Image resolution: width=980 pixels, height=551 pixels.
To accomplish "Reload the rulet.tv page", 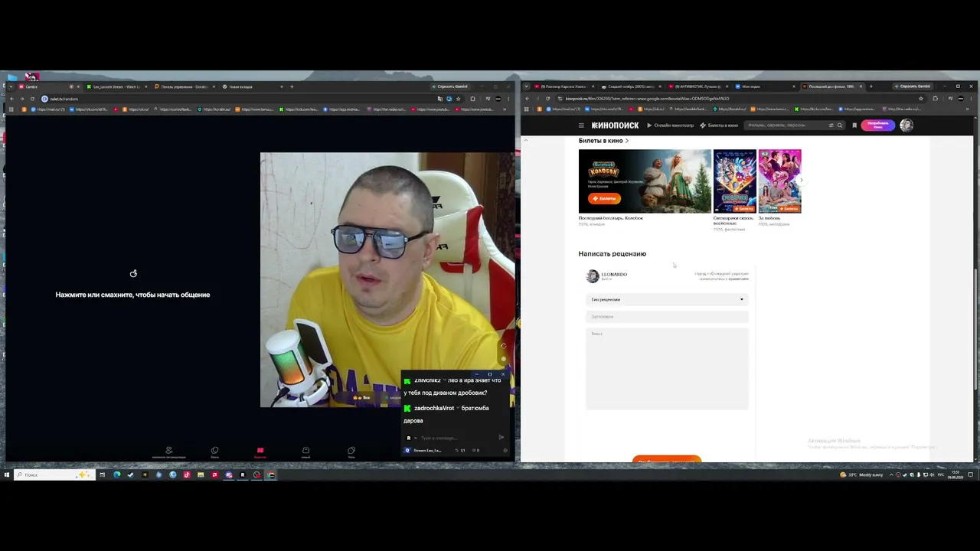I will (32, 99).
